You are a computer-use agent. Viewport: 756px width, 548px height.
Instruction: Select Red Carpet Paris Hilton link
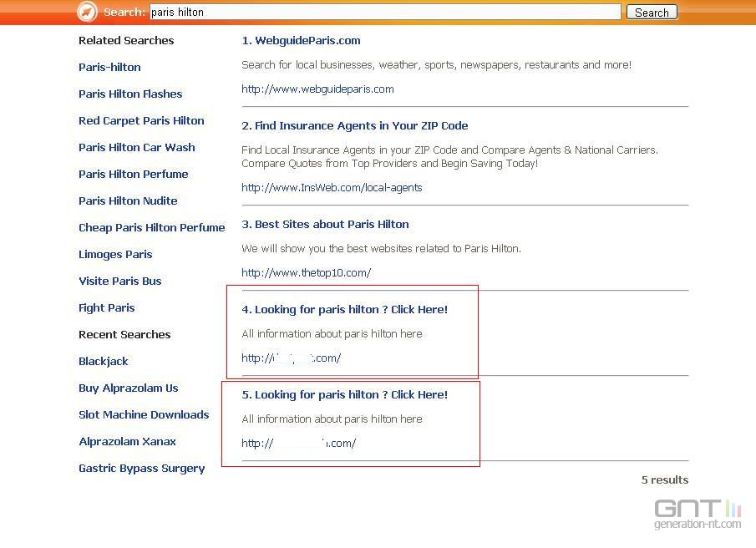141,120
